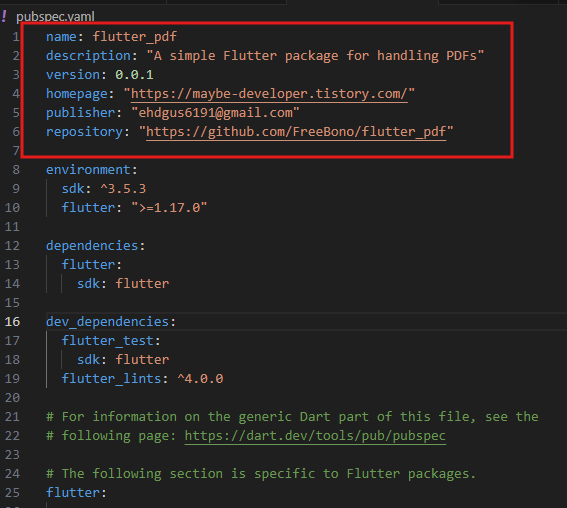567x508 pixels.
Task: Click the ">=1.17.0" flutter constraint value
Action: 169,208
